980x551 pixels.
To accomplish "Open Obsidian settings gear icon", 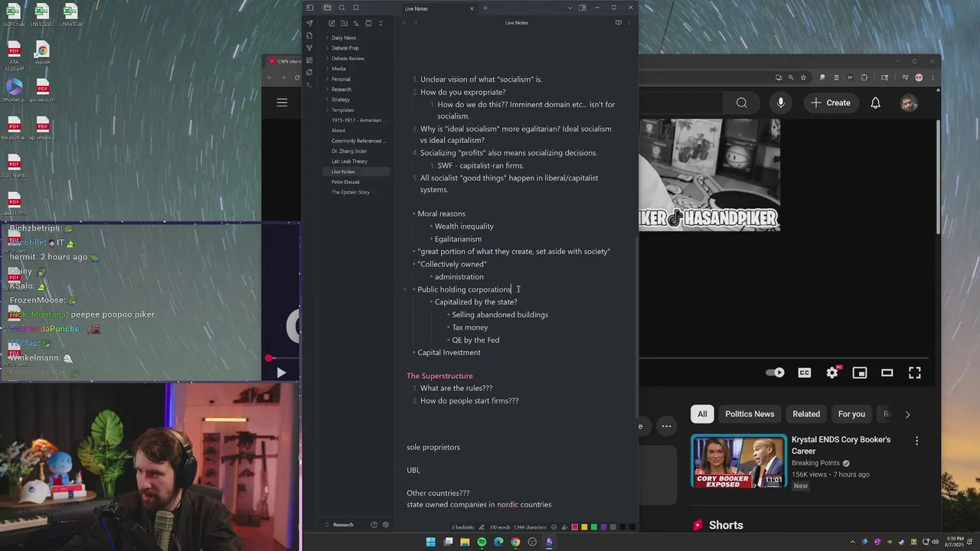I will click(x=386, y=525).
